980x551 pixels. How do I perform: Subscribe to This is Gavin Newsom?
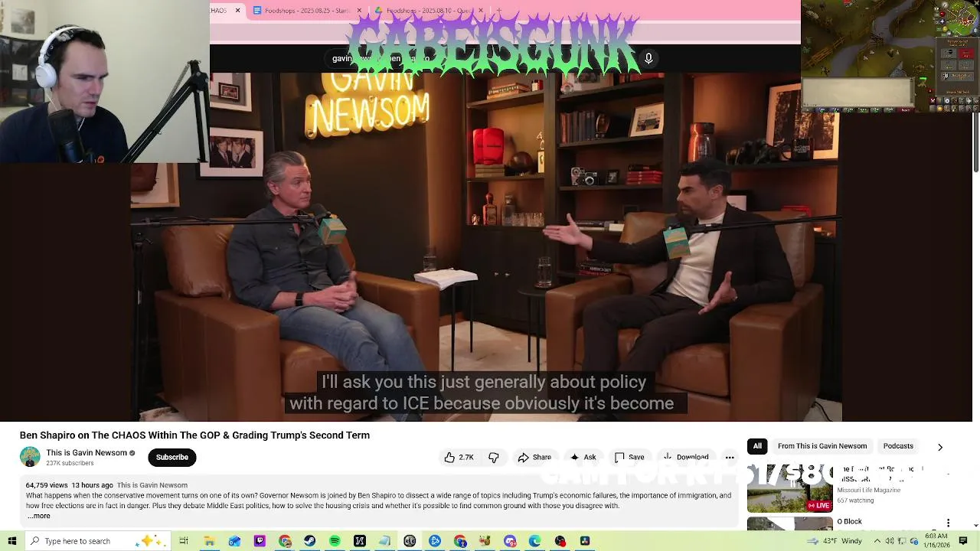pos(172,458)
